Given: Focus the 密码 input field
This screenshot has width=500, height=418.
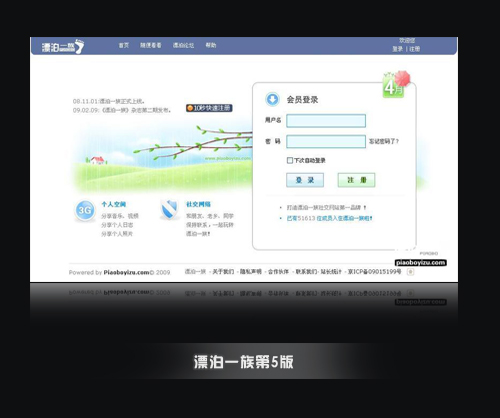Looking at the screenshot, I should click(x=326, y=141).
